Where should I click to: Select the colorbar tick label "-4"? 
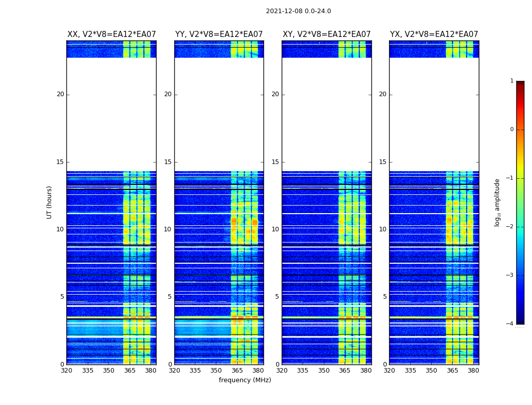point(511,324)
